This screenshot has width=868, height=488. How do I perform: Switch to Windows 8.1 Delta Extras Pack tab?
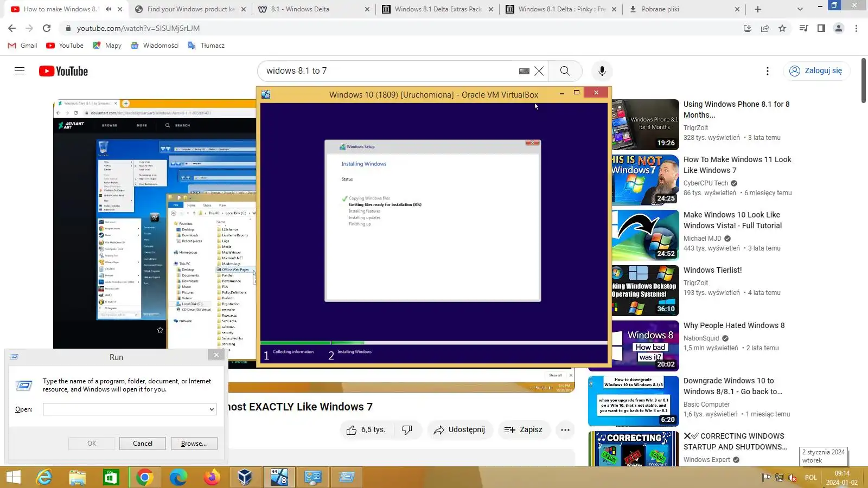pyautogui.click(x=437, y=9)
